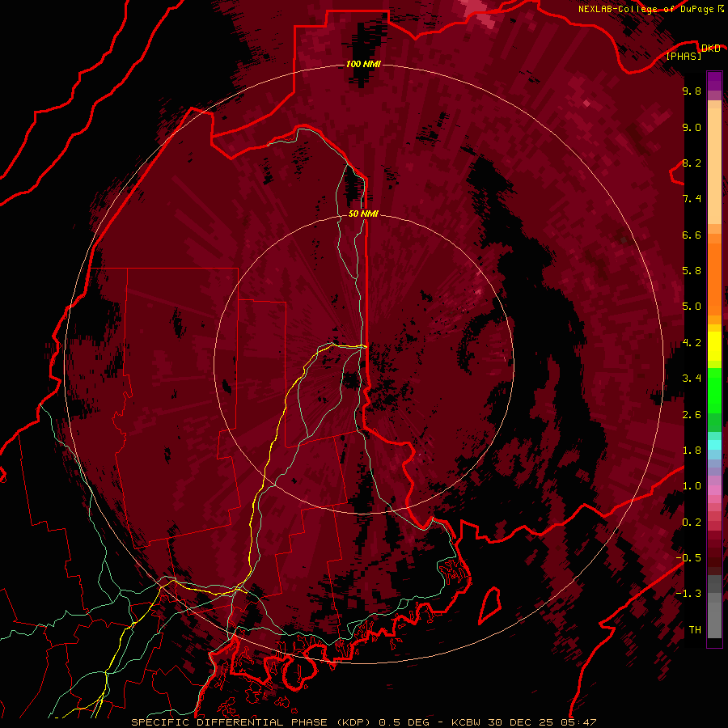Click the 6.6 value on the color scale
Image resolution: width=728 pixels, height=728 pixels.
click(692, 235)
